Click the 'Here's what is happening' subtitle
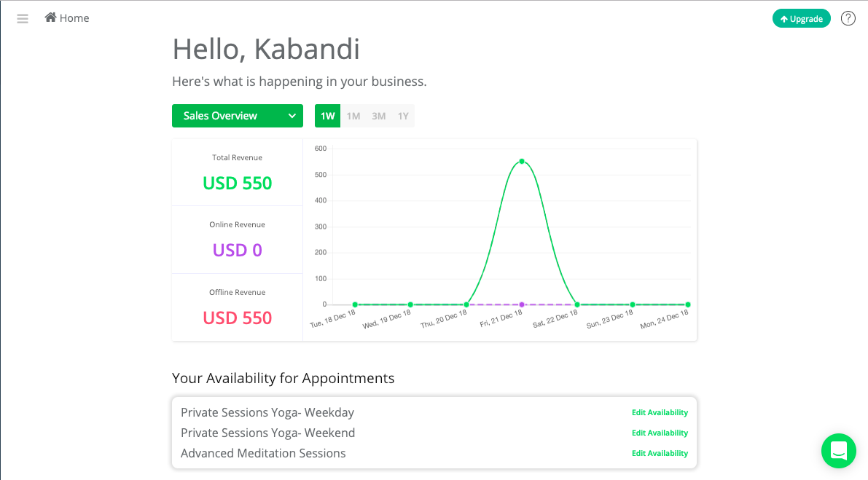 click(x=300, y=82)
